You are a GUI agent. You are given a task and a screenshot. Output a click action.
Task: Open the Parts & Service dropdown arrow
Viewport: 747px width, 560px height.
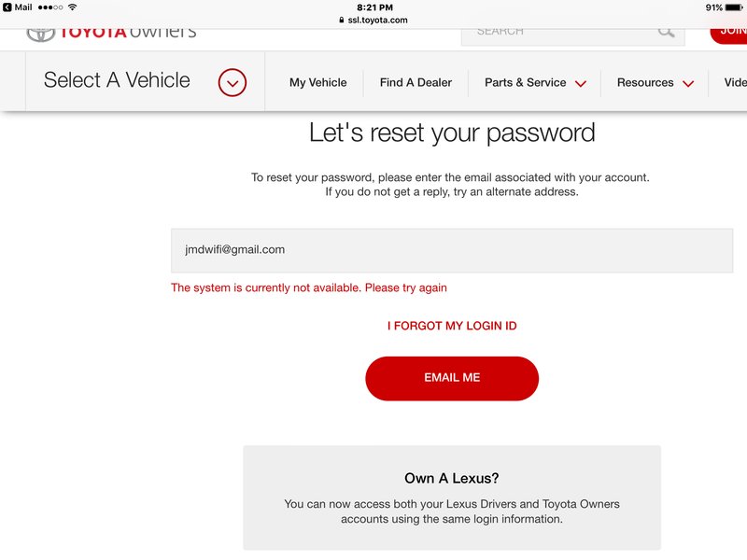(580, 84)
